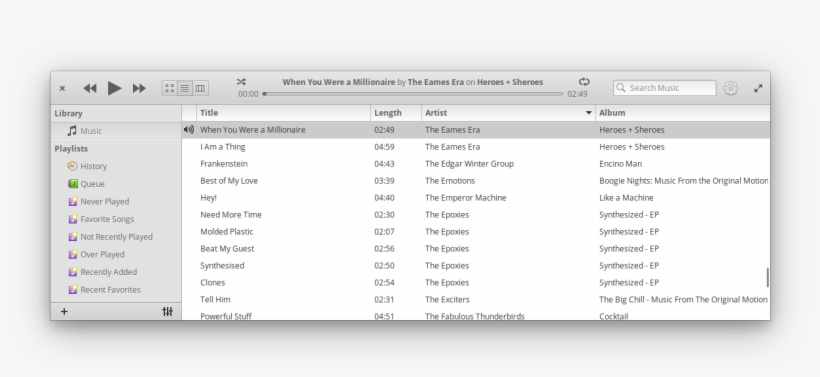Viewport: 820px width, 377px height.
Task: Click the 04:43 length cell
Action: tap(384, 164)
